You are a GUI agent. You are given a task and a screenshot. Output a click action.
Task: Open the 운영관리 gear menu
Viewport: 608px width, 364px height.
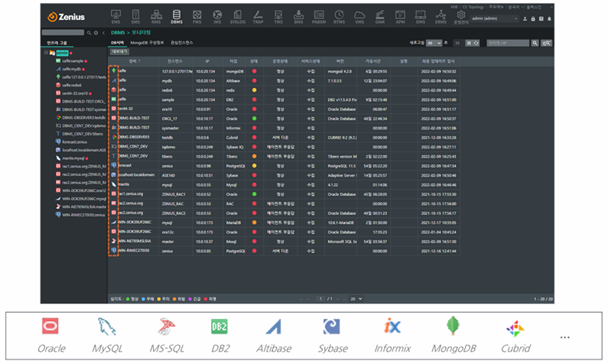[460, 17]
